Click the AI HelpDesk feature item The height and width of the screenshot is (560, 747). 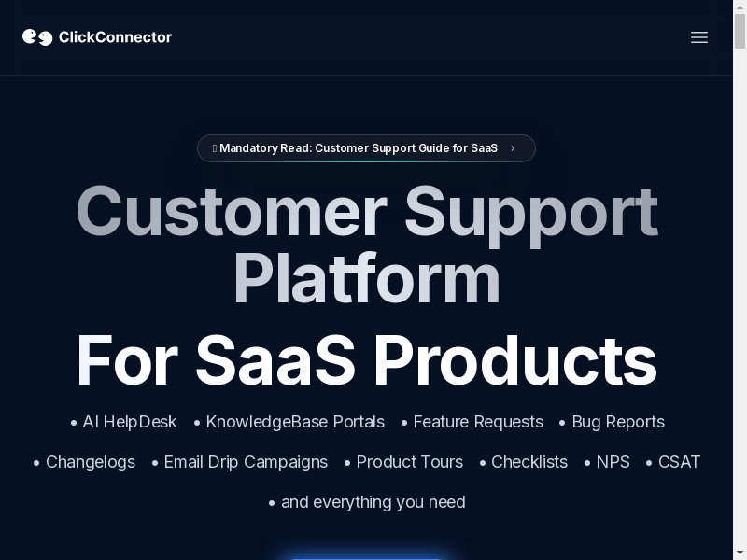tap(129, 422)
